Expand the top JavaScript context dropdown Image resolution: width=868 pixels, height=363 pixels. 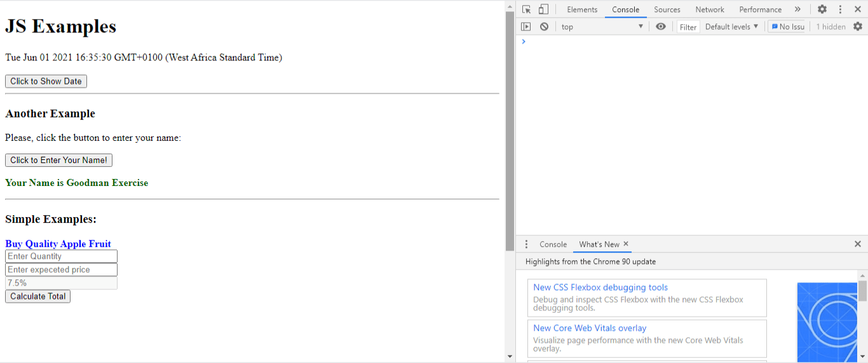pyautogui.click(x=602, y=27)
